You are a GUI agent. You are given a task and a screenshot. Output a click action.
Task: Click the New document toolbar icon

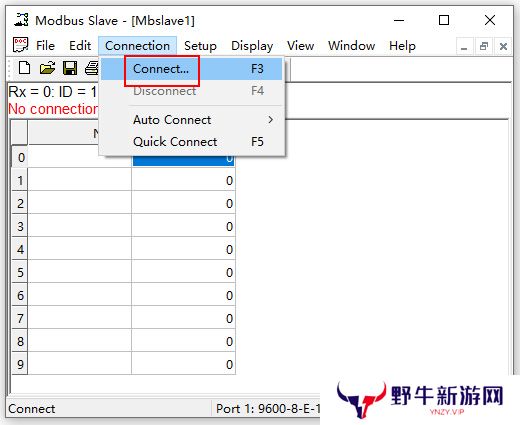(24, 68)
